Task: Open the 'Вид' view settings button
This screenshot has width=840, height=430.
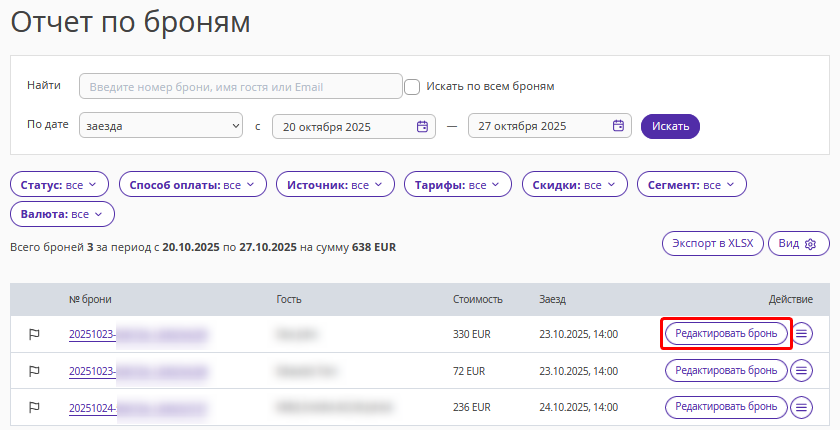Action: tap(798, 244)
